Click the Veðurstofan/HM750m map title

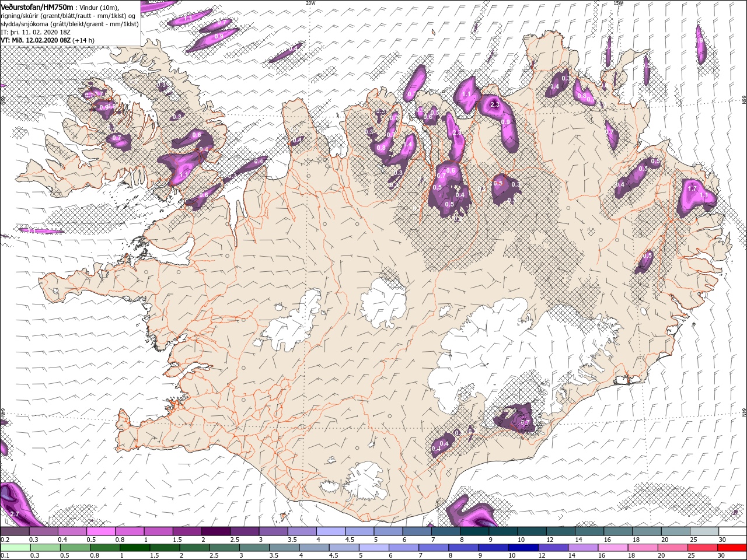[37, 6]
